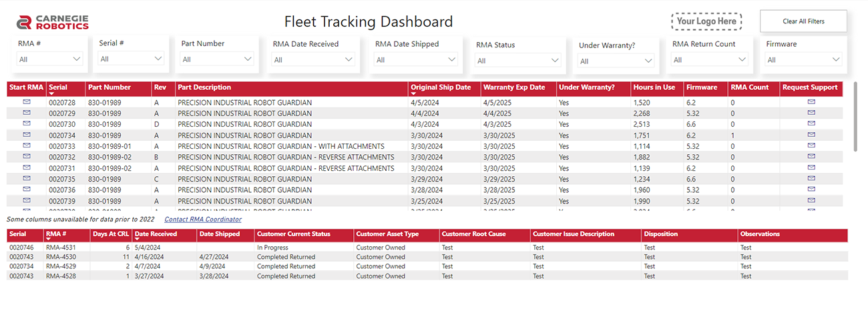Click Request Support envelope for serial 0020735
The image size is (868, 329).
811,179
